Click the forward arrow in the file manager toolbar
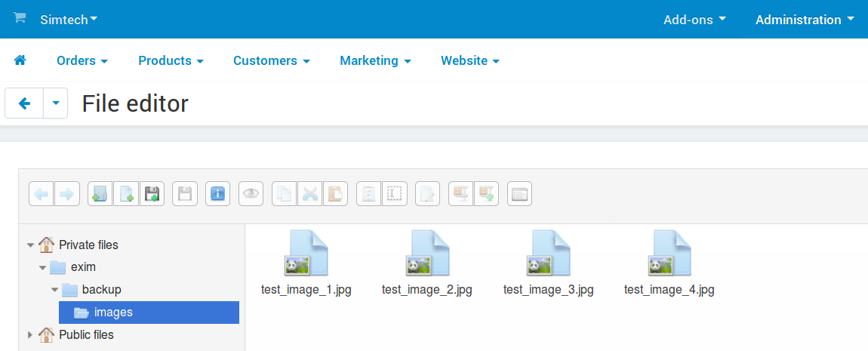This screenshot has width=868, height=351. [67, 194]
